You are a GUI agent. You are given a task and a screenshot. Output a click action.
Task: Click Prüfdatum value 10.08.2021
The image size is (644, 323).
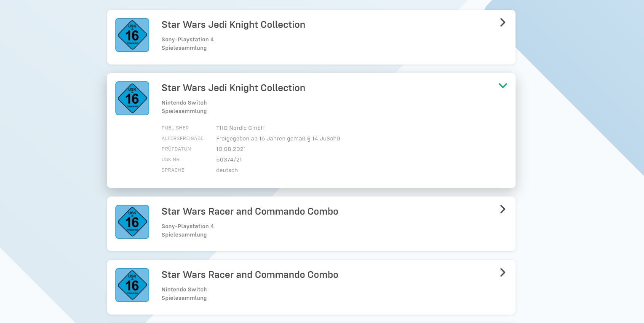(x=231, y=149)
